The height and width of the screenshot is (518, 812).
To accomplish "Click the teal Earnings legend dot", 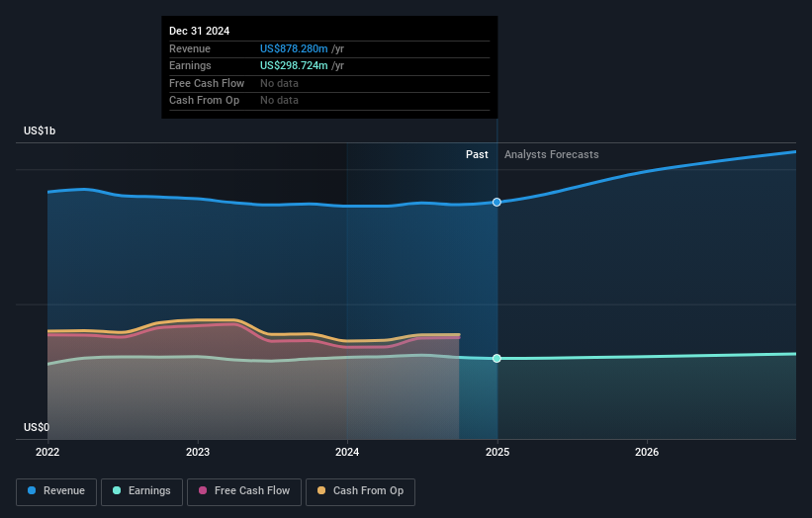I will (117, 490).
